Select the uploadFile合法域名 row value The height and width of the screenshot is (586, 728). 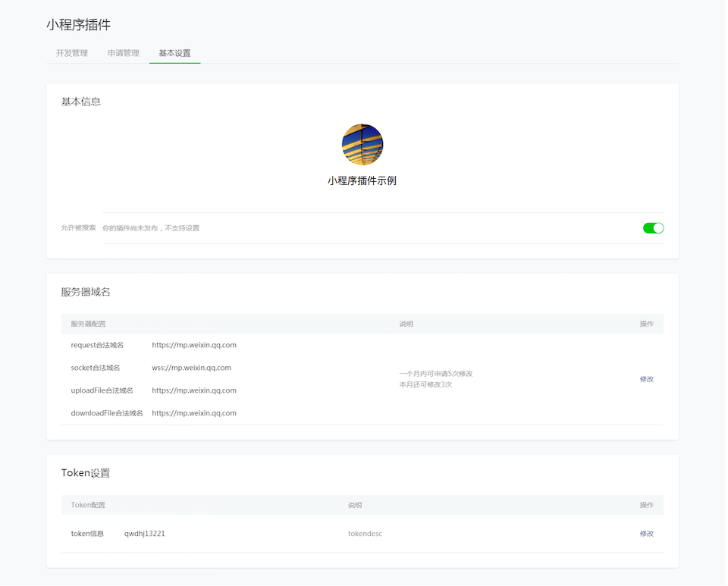click(194, 390)
